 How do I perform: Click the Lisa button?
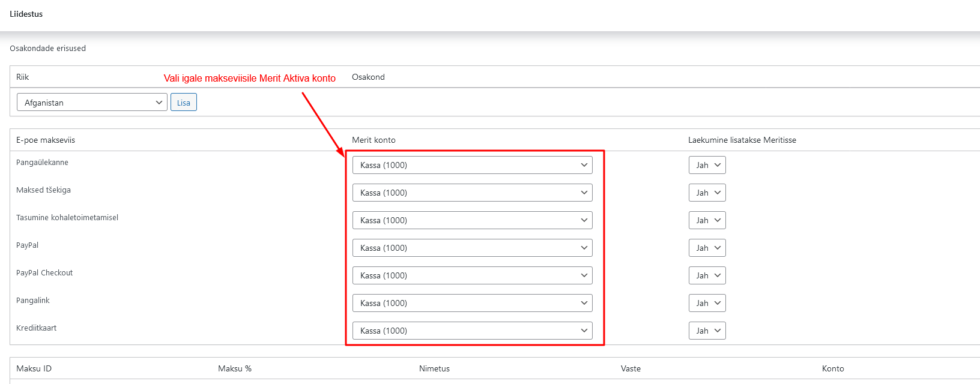click(x=183, y=103)
